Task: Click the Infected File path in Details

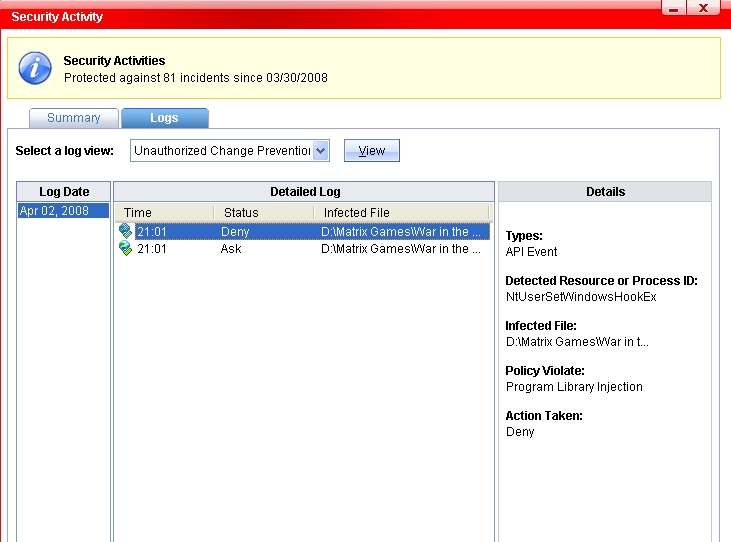Action: click(x=577, y=342)
